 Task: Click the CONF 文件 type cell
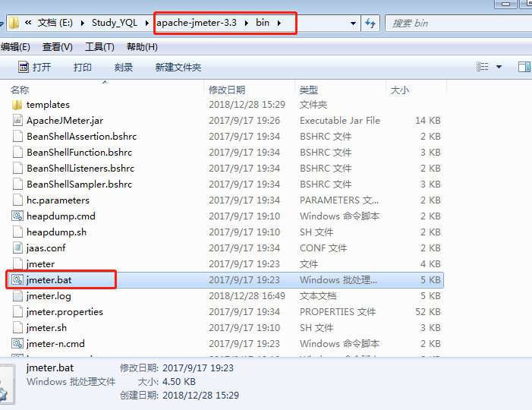323,248
